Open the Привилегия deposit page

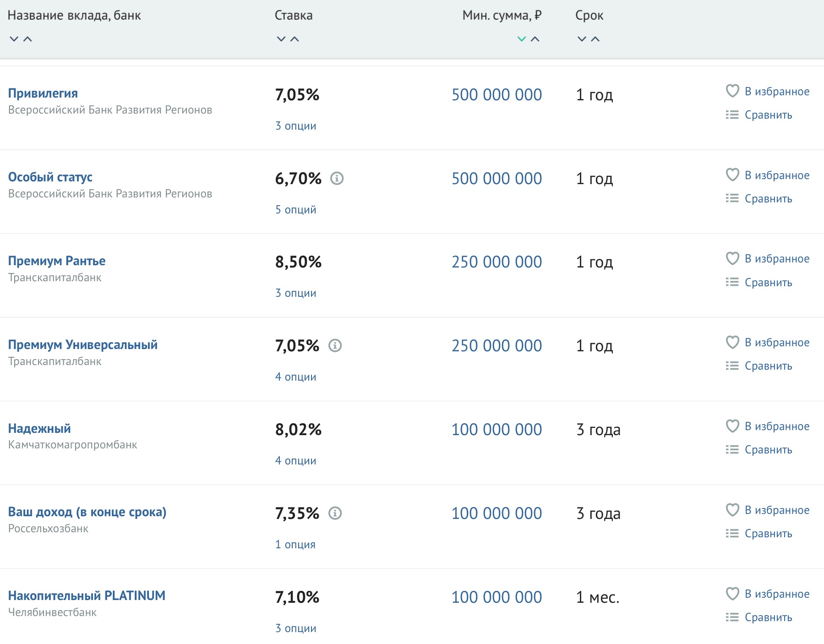(x=43, y=93)
